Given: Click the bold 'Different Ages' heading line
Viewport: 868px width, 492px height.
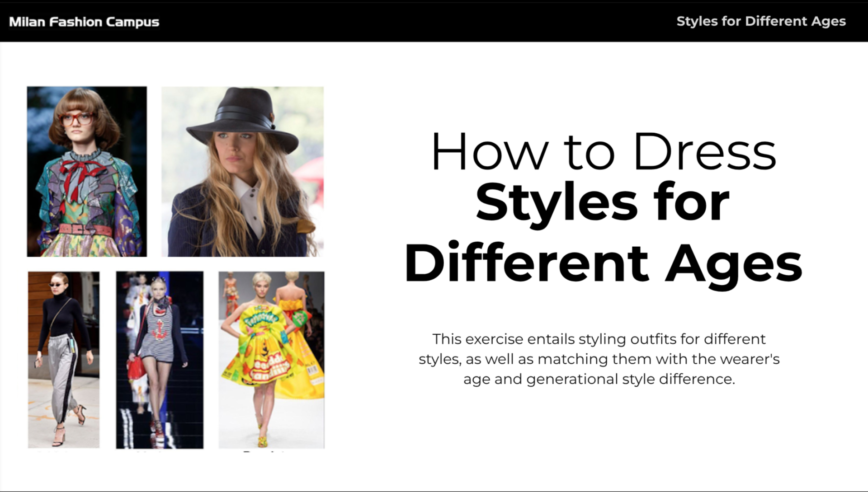Looking at the screenshot, I should click(603, 262).
